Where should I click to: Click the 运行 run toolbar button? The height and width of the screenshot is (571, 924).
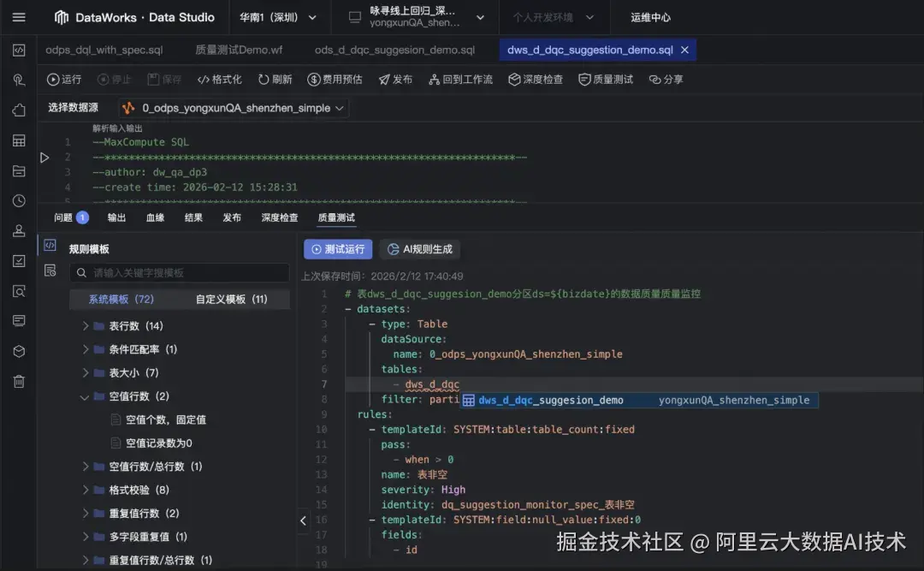click(x=64, y=79)
